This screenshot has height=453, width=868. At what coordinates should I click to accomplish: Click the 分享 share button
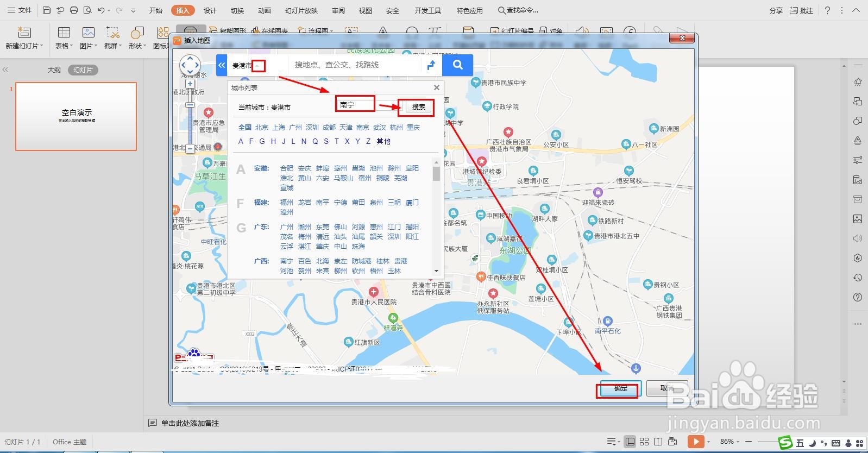click(776, 10)
